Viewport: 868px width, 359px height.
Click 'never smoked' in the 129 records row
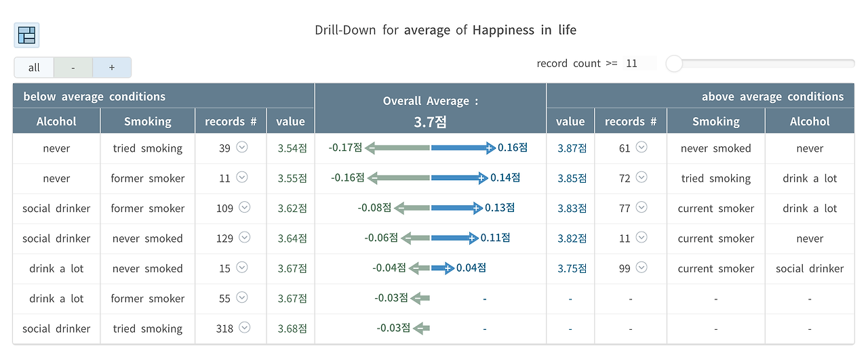click(x=148, y=238)
